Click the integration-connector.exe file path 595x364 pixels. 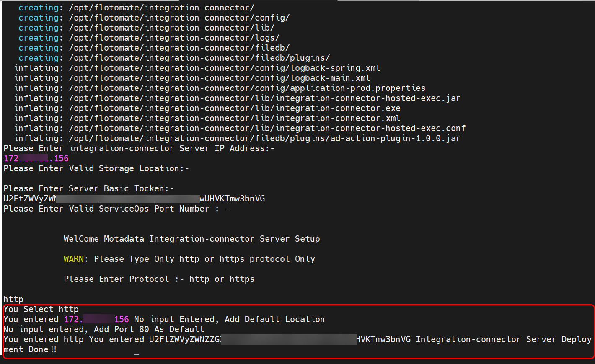pos(234,108)
